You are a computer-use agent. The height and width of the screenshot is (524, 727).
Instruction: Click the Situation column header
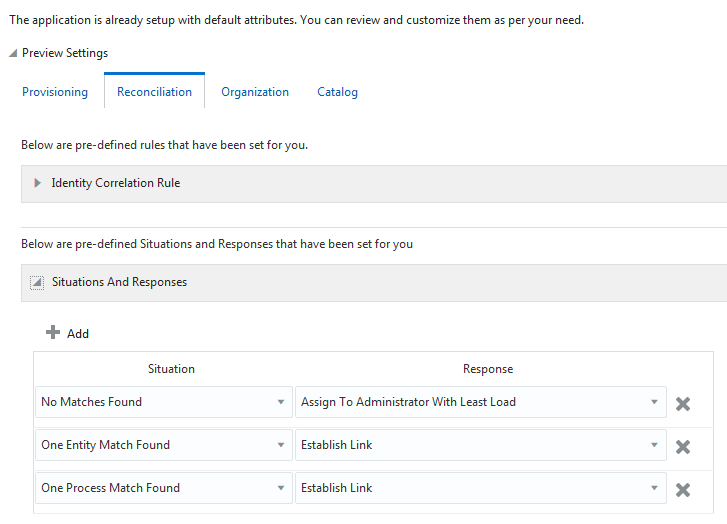tap(171, 369)
